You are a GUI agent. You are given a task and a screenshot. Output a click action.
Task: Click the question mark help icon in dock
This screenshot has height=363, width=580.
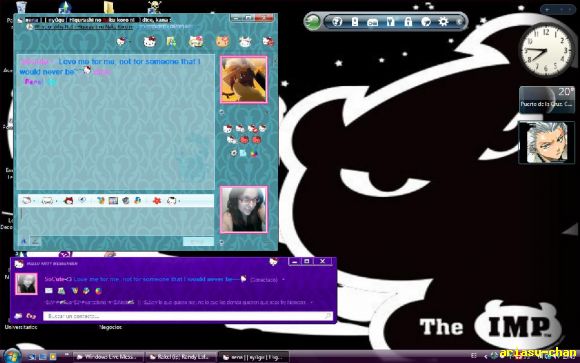[x=337, y=21]
